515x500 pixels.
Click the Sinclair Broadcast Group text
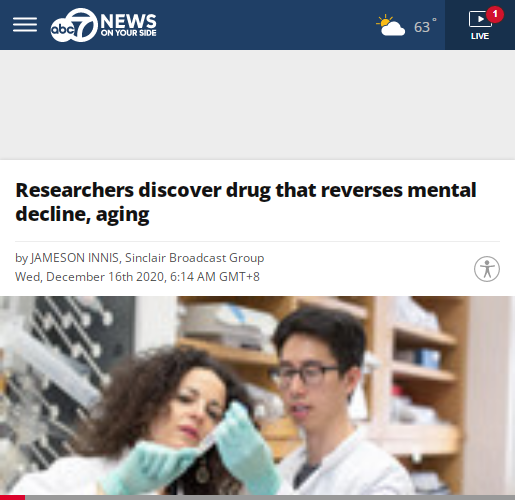coord(195,258)
